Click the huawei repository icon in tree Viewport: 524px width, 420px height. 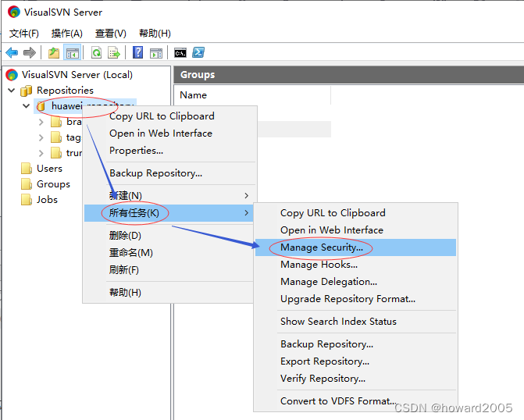point(41,106)
